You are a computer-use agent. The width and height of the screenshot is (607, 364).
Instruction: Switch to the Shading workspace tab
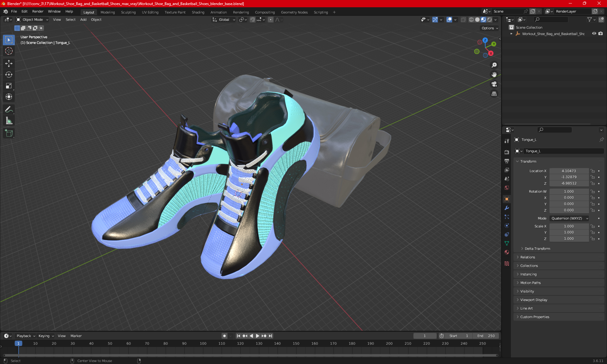tap(198, 12)
